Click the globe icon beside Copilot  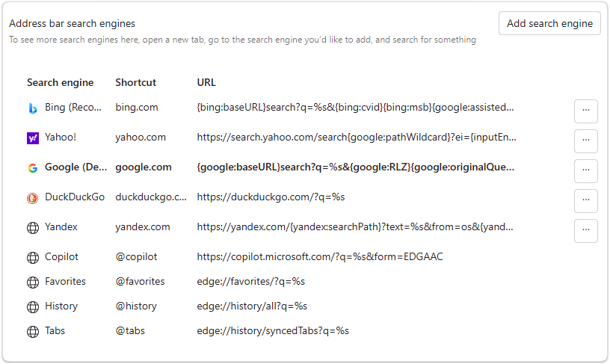[x=33, y=257]
